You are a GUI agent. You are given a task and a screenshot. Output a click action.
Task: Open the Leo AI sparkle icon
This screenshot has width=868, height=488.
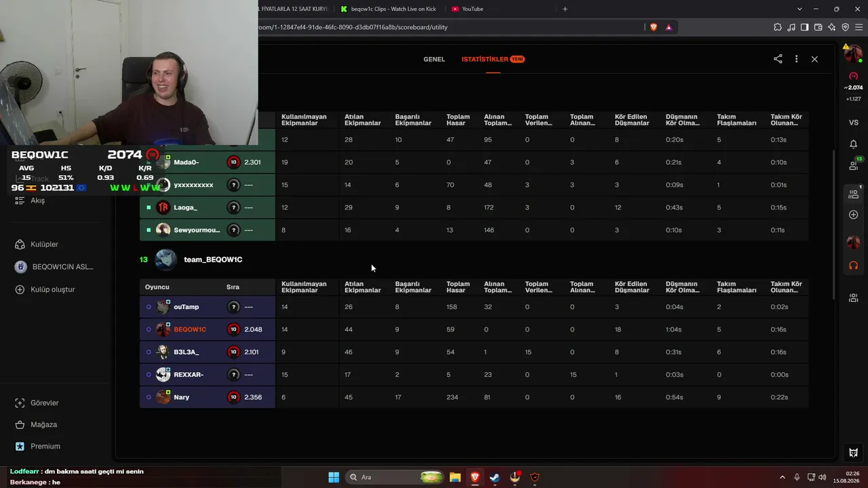[x=831, y=27]
